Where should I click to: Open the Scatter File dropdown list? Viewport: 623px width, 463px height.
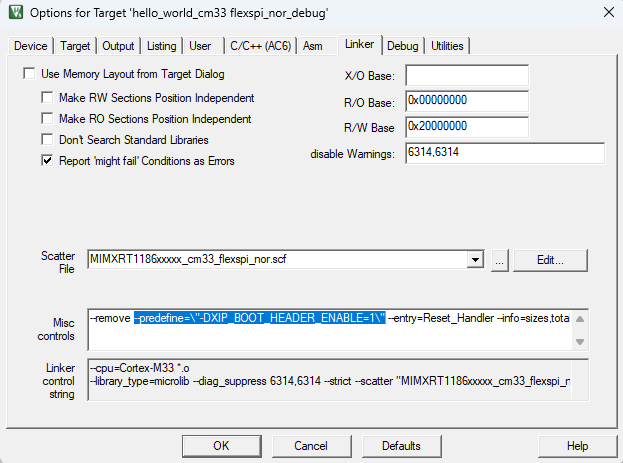click(475, 260)
